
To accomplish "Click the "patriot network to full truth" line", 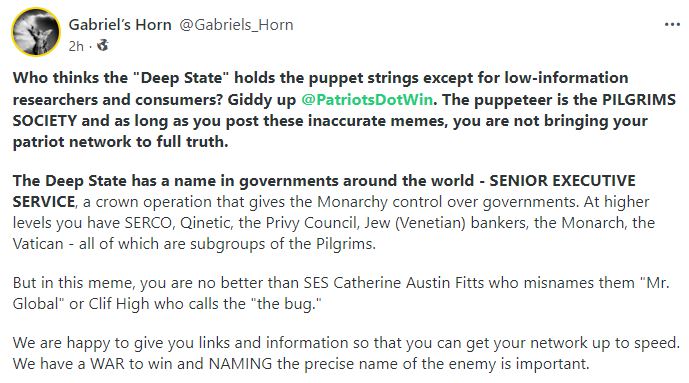I will [120, 142].
